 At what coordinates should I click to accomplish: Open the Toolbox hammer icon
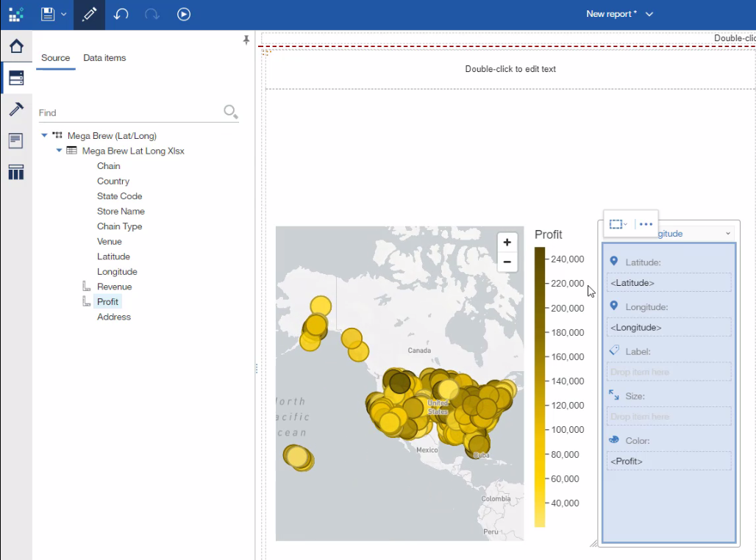(x=16, y=109)
